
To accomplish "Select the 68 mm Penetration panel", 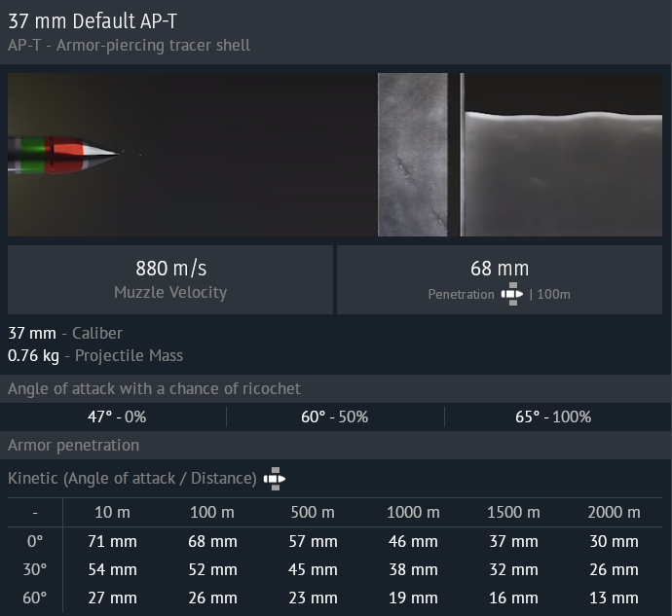I will click(499, 279).
